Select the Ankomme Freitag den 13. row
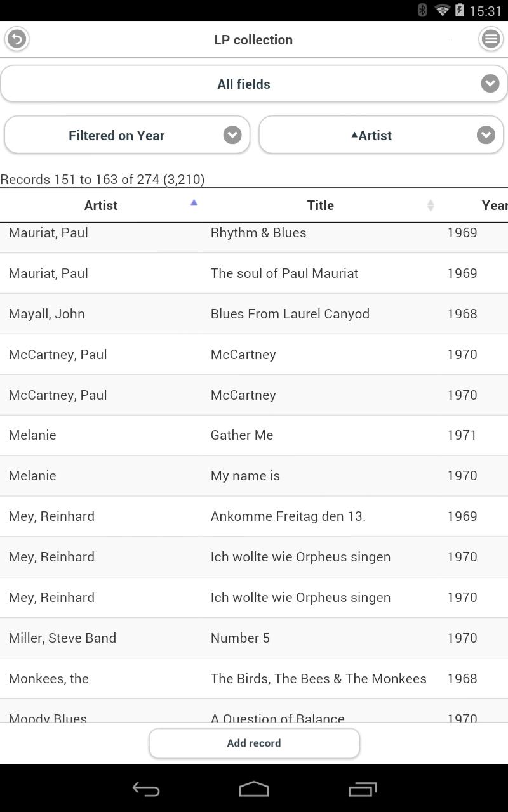 [288, 516]
